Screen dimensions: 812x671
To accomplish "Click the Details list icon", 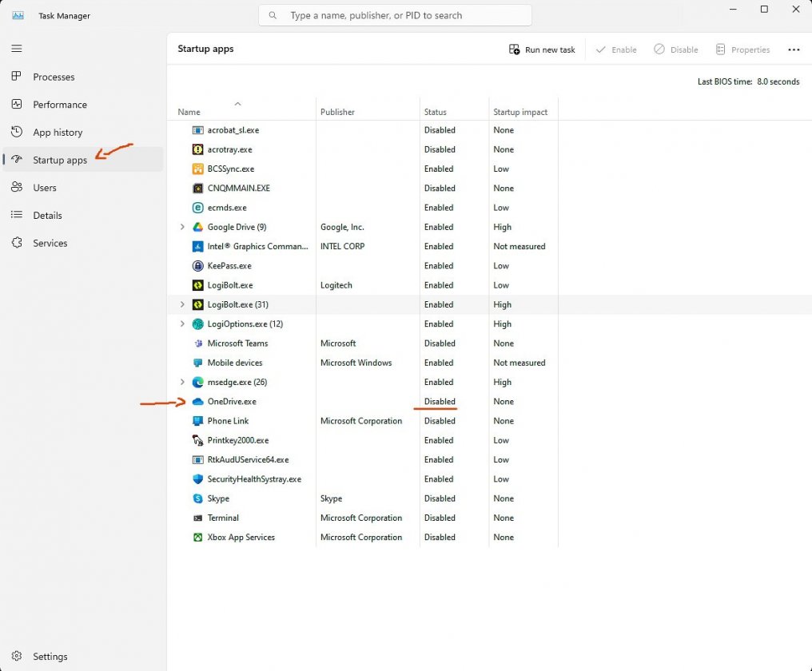I will coord(17,214).
